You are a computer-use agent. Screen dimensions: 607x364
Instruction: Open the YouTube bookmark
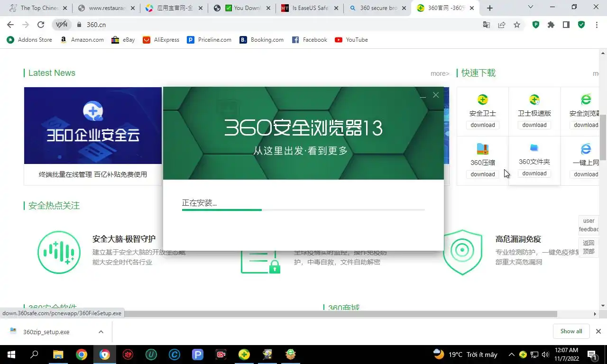coord(351,40)
